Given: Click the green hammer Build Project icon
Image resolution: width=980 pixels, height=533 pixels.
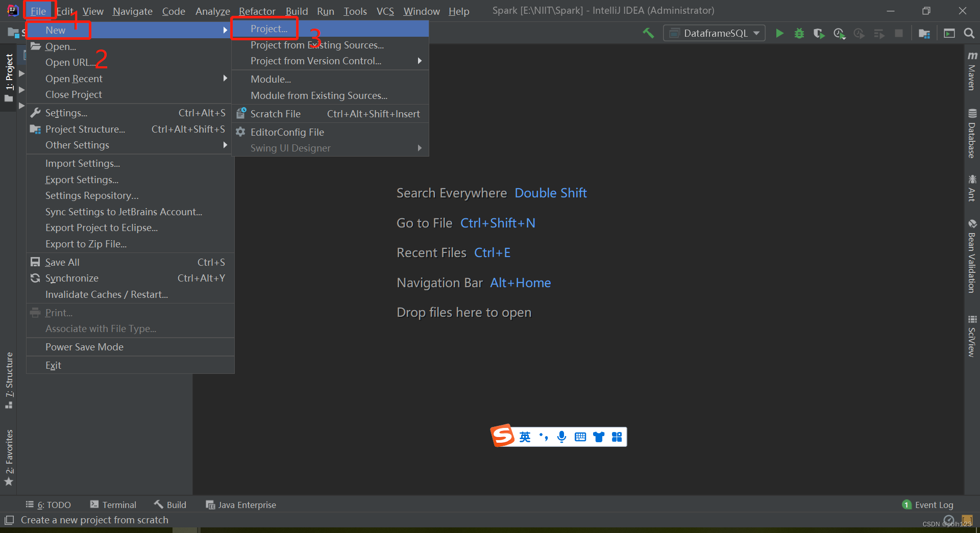Looking at the screenshot, I should point(648,33).
